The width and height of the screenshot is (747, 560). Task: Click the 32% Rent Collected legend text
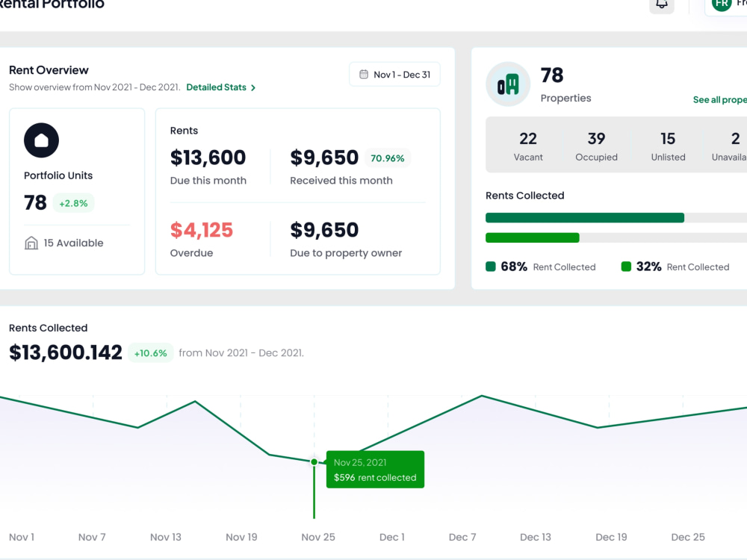click(x=683, y=267)
